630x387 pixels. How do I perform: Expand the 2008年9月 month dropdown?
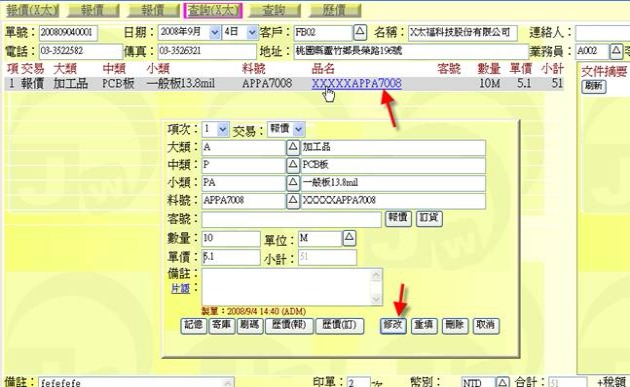pyautogui.click(x=215, y=32)
